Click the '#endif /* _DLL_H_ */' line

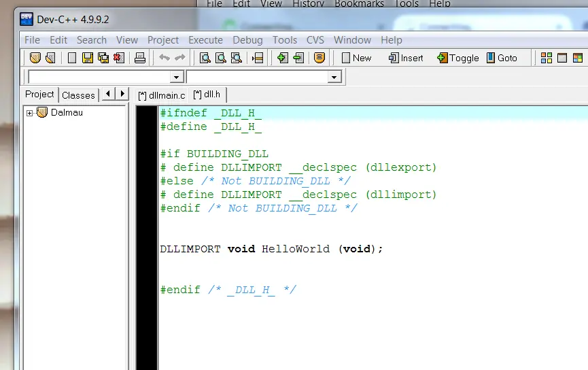click(228, 290)
